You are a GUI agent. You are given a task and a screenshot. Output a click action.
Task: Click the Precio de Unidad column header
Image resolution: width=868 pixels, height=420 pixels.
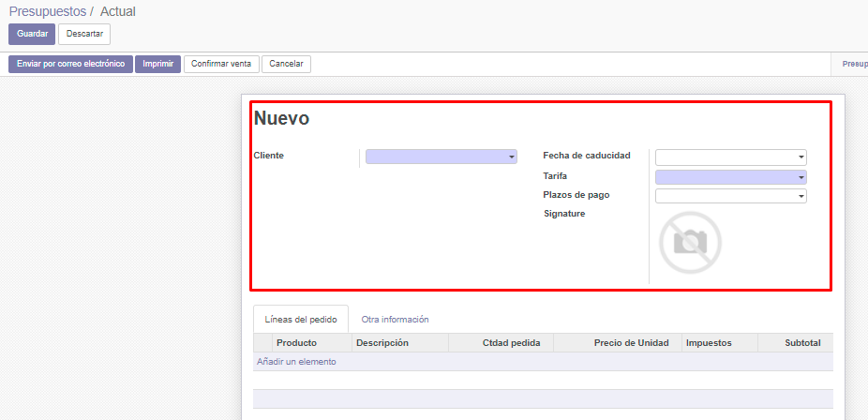631,343
